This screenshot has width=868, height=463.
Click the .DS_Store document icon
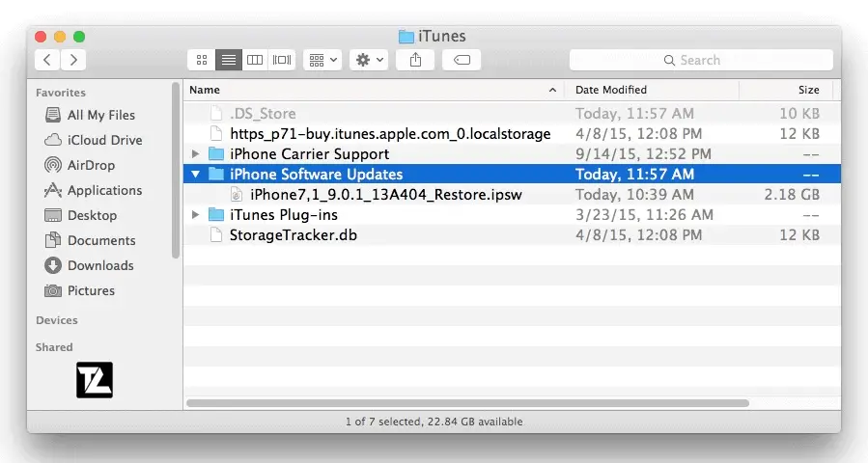tap(216, 114)
